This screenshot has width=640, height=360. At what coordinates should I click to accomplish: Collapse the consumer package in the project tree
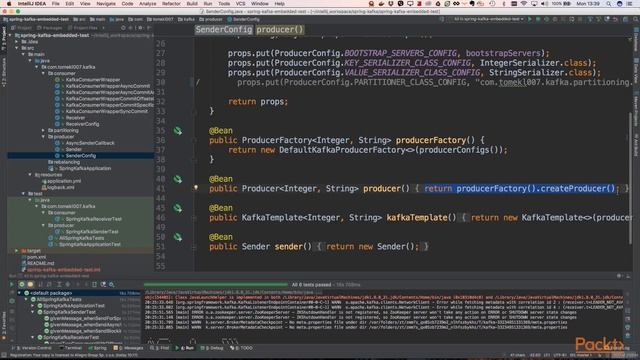click(x=43, y=73)
